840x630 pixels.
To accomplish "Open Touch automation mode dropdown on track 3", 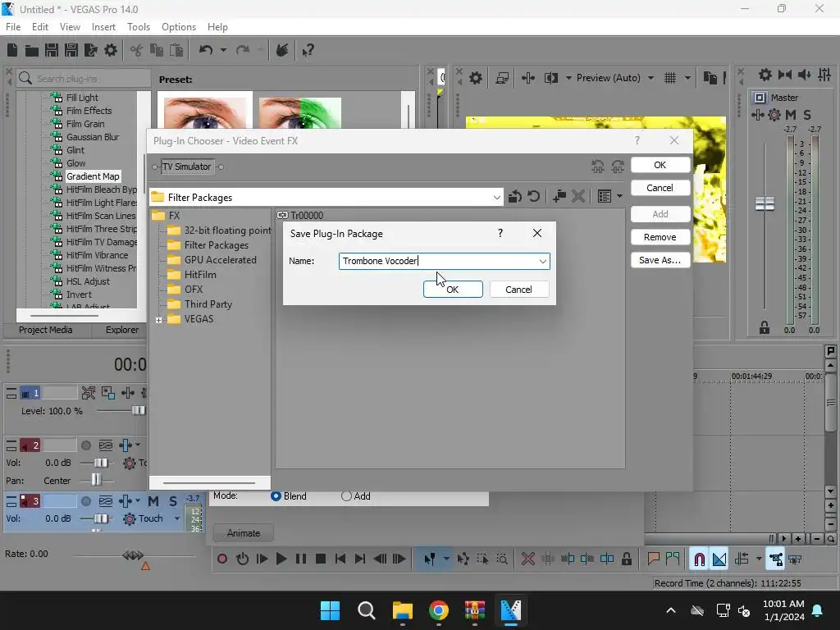I will (177, 518).
